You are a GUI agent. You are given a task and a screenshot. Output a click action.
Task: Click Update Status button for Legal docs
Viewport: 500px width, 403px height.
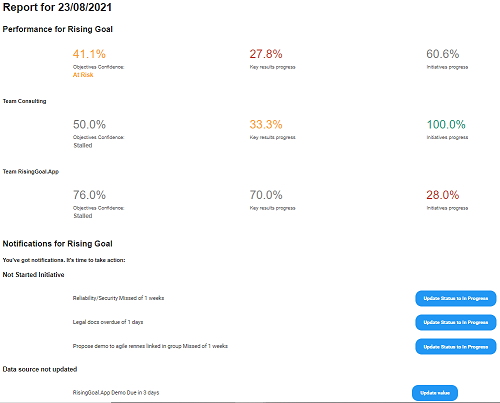click(x=456, y=322)
